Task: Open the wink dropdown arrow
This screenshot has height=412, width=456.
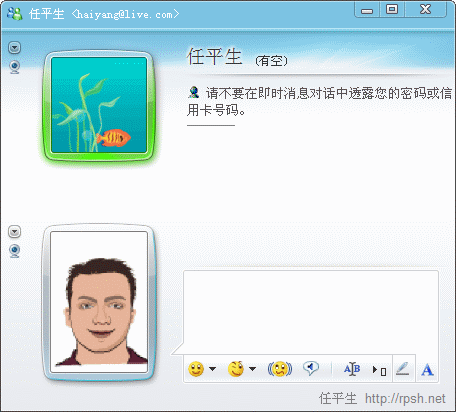Action: (x=253, y=369)
